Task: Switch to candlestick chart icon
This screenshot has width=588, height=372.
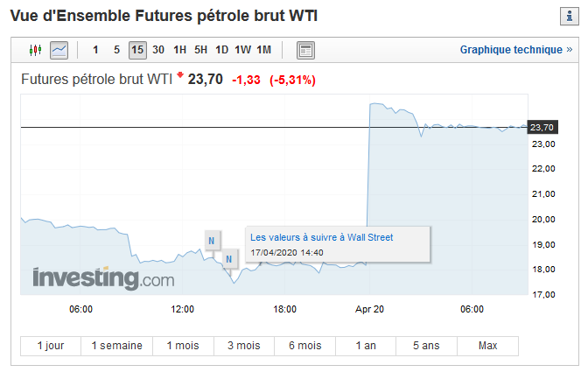Action: click(35, 50)
